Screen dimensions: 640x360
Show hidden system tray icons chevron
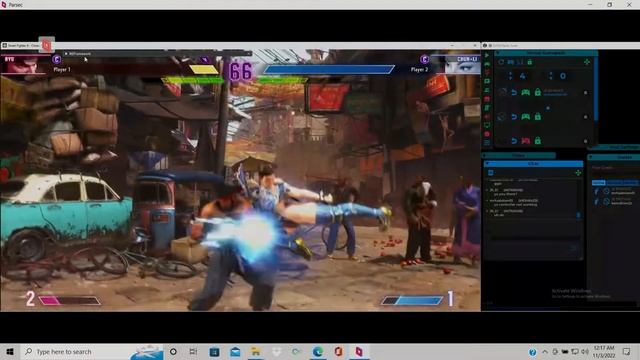(545, 351)
